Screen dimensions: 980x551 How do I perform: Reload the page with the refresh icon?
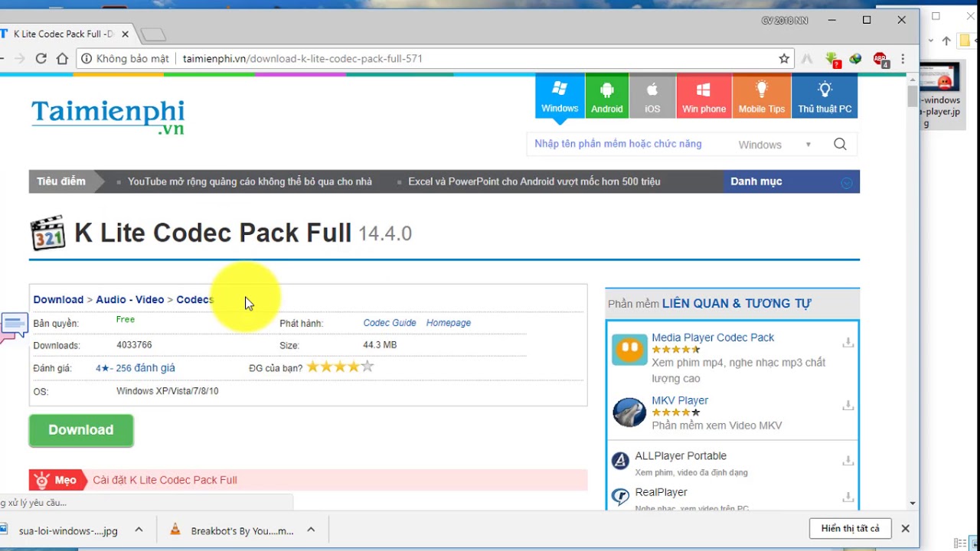click(x=41, y=59)
